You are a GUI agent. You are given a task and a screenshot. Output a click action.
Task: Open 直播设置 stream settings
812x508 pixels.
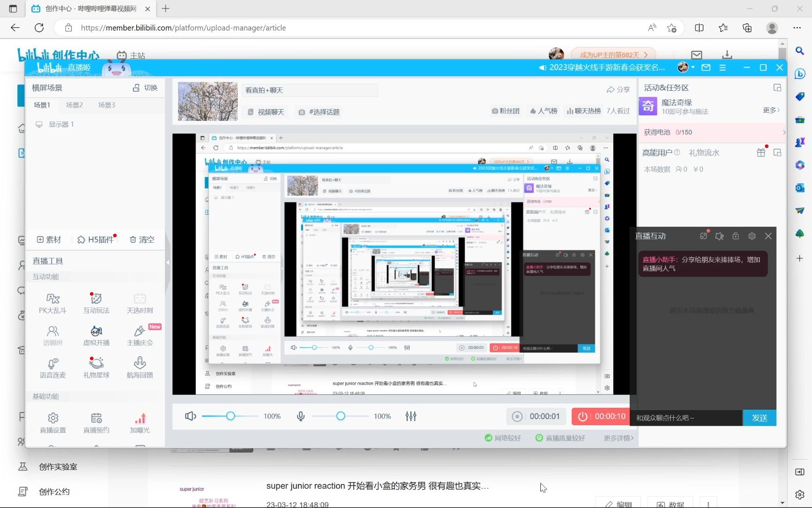(x=53, y=423)
